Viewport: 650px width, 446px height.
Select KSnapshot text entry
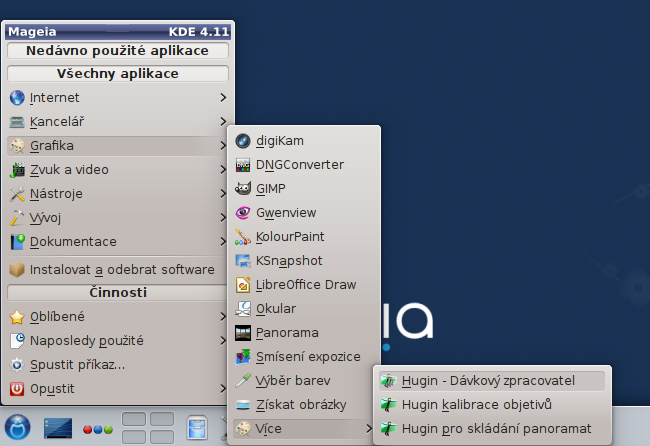[289, 261]
